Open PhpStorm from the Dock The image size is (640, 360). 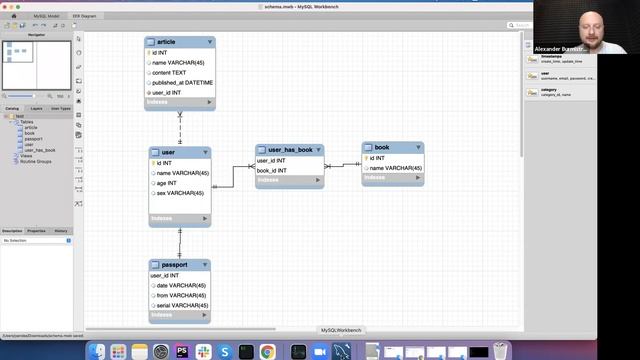pos(182,351)
